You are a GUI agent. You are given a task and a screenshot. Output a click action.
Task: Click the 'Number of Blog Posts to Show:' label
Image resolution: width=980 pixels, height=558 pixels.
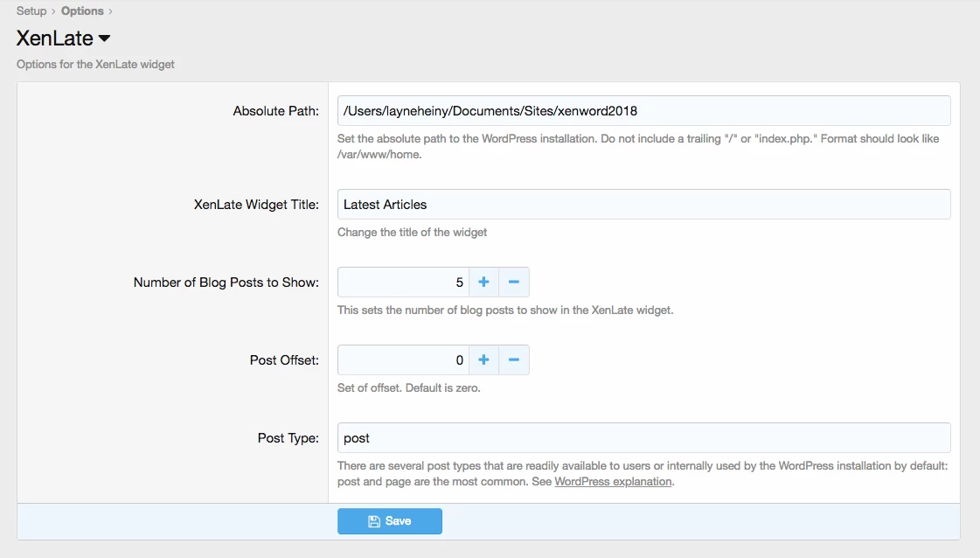226,282
